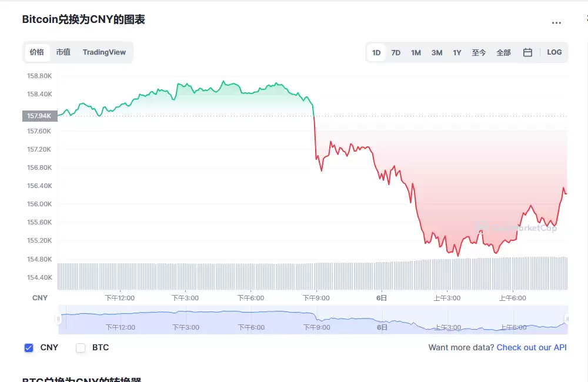Switch chart to 3M view

pyautogui.click(x=436, y=52)
